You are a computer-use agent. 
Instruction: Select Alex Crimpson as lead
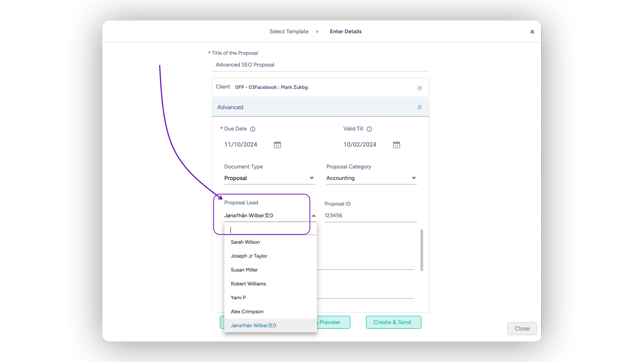point(247,312)
